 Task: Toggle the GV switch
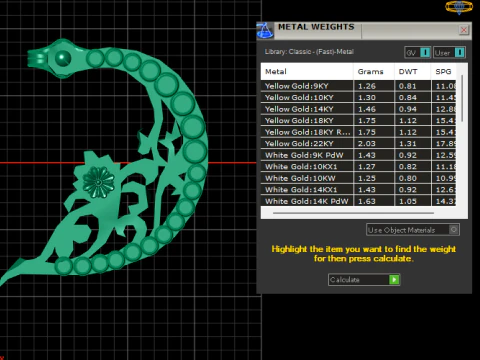[418, 53]
